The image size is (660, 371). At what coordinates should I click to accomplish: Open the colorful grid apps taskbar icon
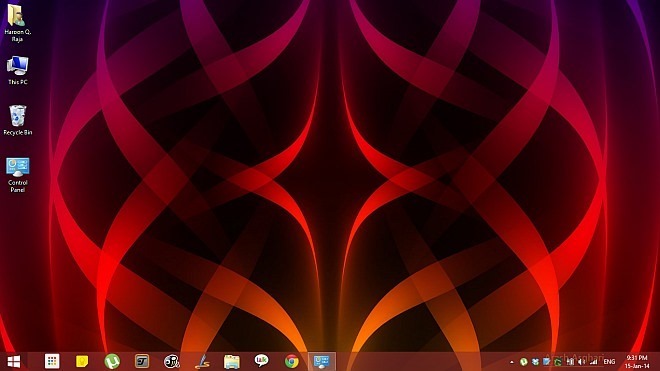[52, 361]
